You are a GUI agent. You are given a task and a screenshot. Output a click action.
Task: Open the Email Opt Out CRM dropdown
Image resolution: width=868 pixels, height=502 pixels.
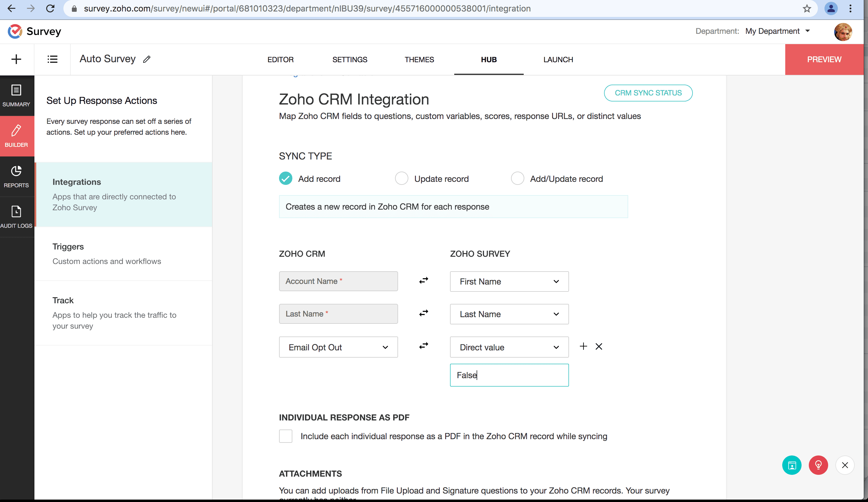point(338,347)
